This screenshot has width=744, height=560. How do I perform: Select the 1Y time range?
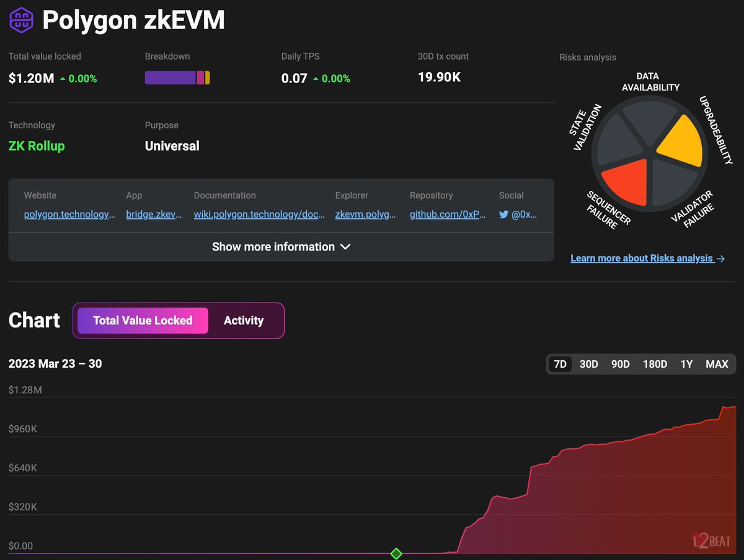click(686, 364)
